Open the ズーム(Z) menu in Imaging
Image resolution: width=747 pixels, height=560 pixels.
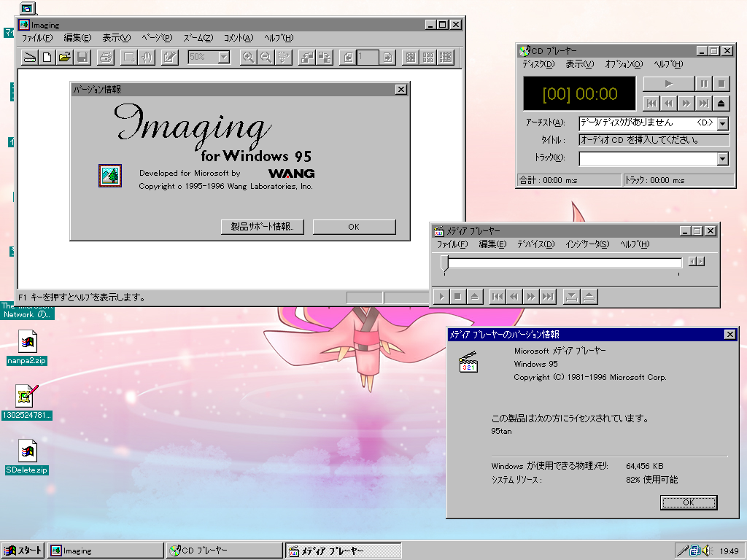pyautogui.click(x=198, y=38)
